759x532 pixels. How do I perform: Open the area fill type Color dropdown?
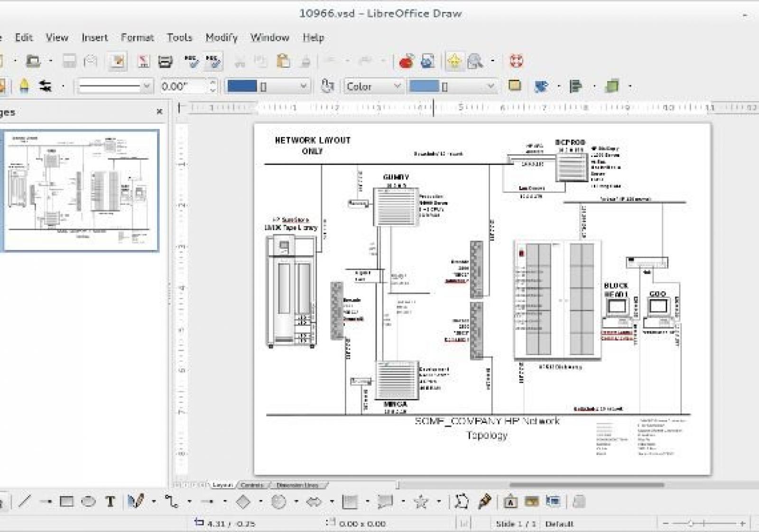(397, 86)
